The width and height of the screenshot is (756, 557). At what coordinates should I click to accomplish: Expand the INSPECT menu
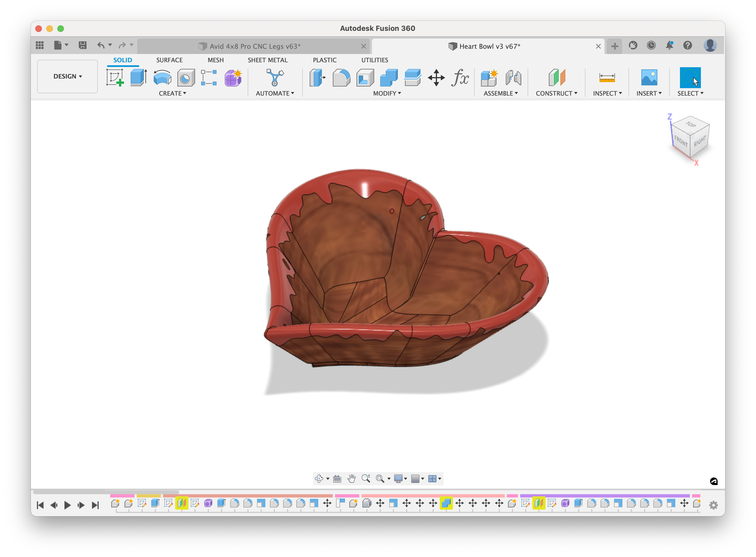pyautogui.click(x=607, y=93)
